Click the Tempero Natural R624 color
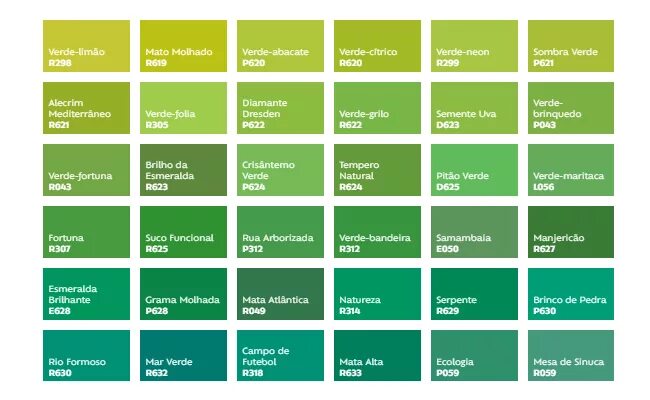The height and width of the screenshot is (400, 650). click(377, 170)
